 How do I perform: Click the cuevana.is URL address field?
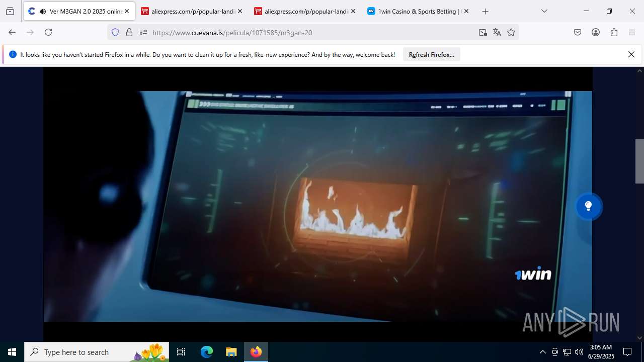click(x=312, y=32)
